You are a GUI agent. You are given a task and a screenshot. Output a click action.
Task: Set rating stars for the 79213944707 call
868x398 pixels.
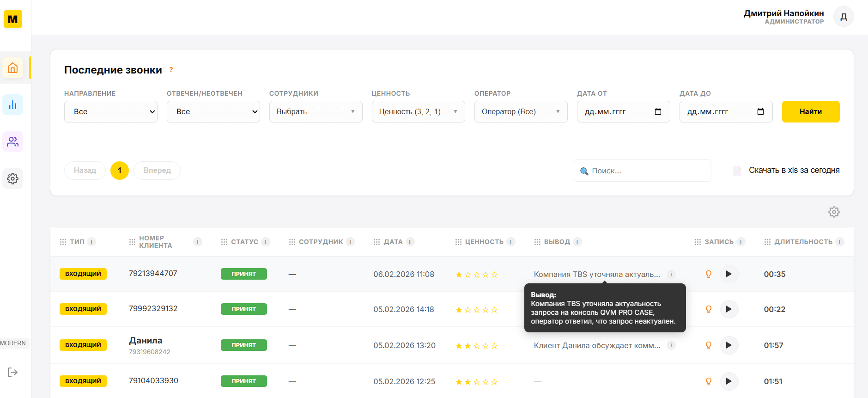point(477,275)
